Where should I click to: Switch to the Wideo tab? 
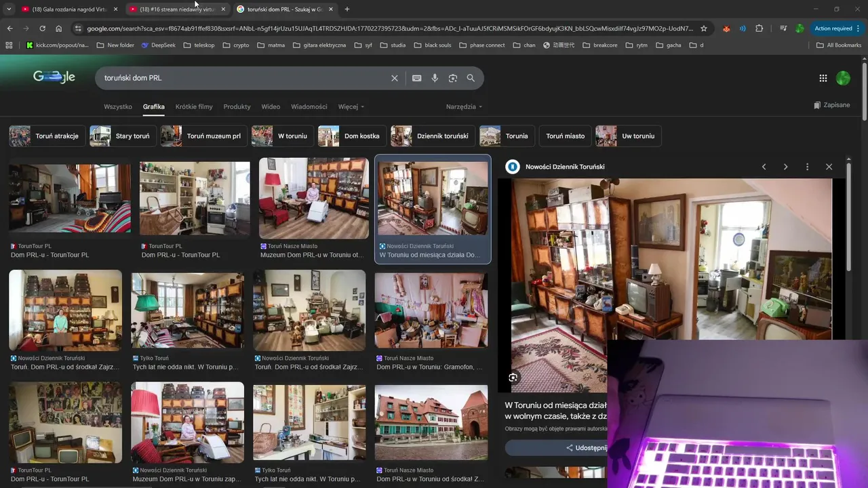(271, 106)
